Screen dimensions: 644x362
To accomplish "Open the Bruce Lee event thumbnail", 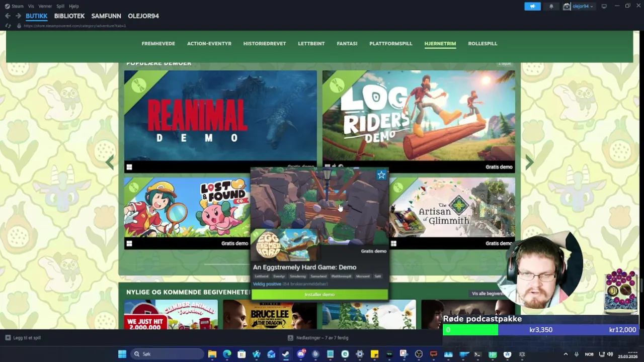I will click(270, 315).
